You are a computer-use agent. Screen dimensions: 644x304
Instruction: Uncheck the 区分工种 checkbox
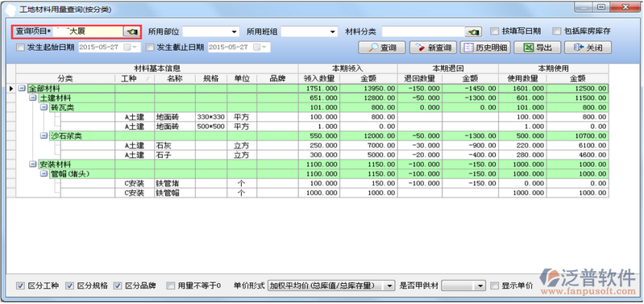point(20,285)
